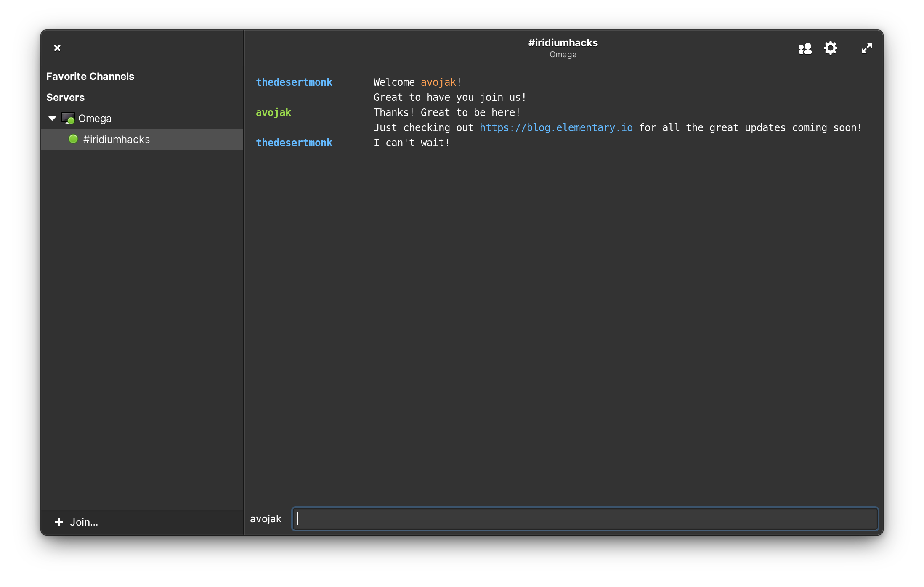Click the Join... button
The width and height of the screenshot is (924, 587).
84,522
